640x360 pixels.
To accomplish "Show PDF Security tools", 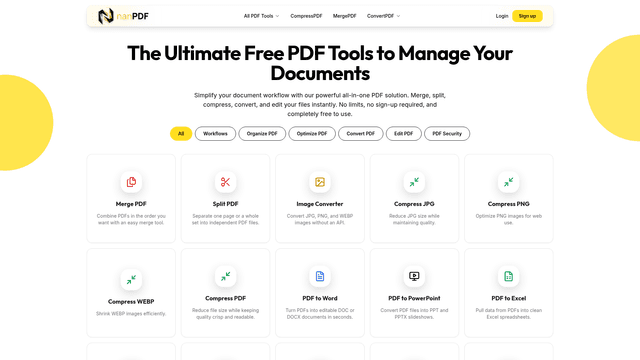I will (x=447, y=133).
